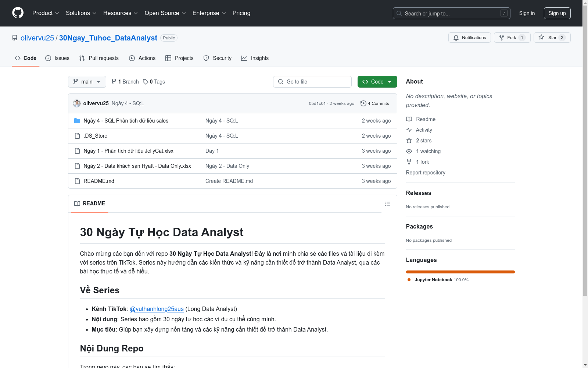Click the orange Jupyter Notebook language bar
The width and height of the screenshot is (588, 368).
tap(460, 272)
